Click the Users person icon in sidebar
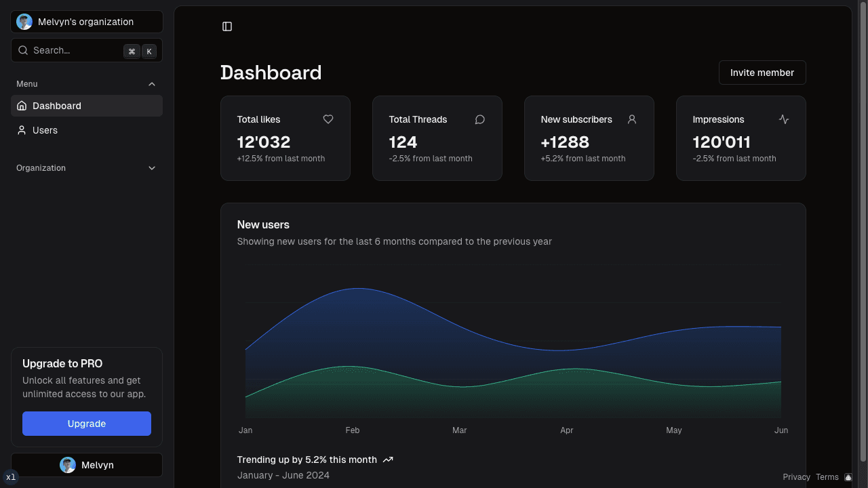Image resolution: width=868 pixels, height=488 pixels. (x=22, y=130)
